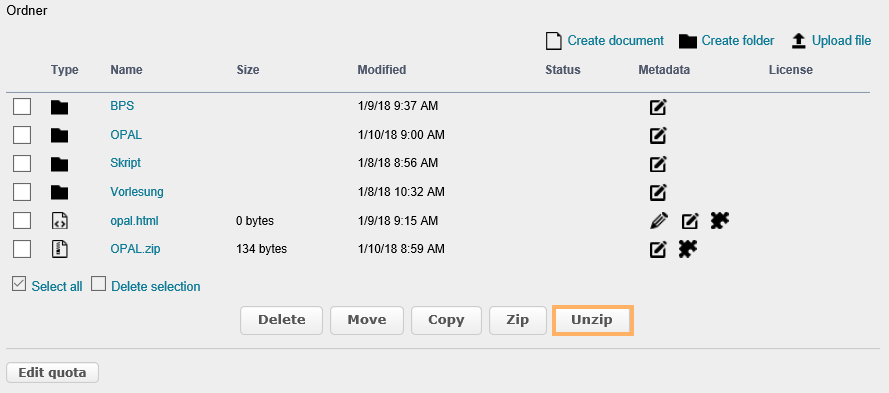Open the OPAL folder
Image resolution: width=889 pixels, height=393 pixels.
(x=126, y=135)
